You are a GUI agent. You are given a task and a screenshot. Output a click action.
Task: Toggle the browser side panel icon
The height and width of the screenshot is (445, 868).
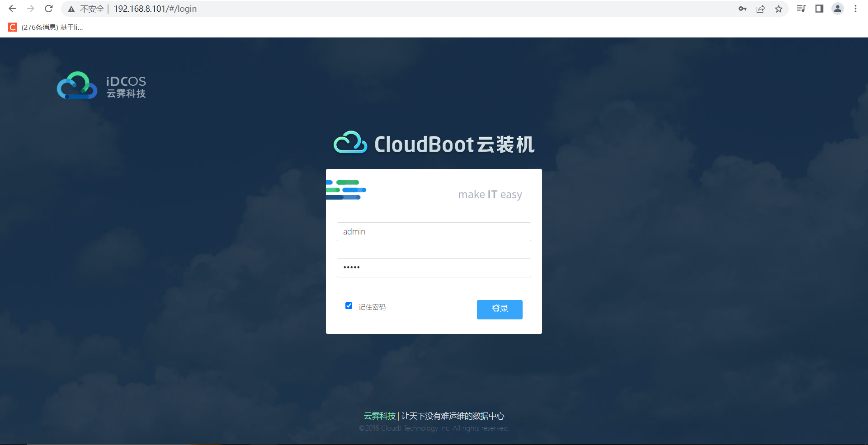pos(819,9)
